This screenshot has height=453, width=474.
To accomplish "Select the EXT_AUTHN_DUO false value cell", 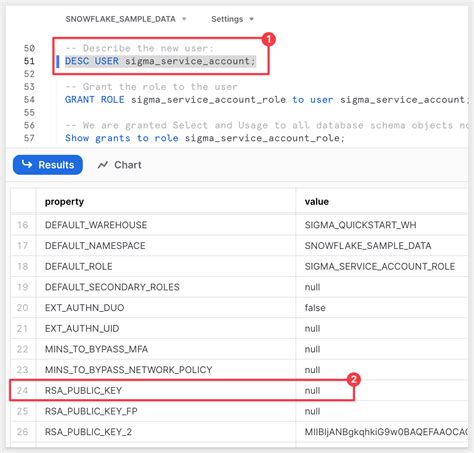I will click(382, 308).
